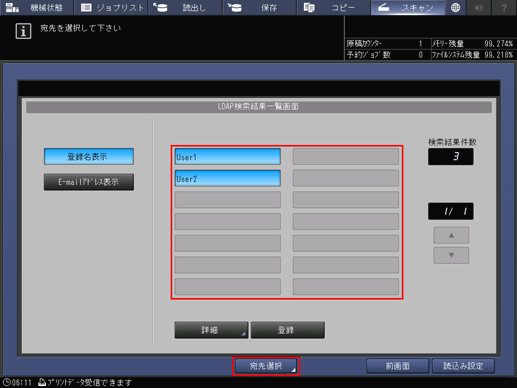Viewport: 517px width, 388px height.
Task: Open the 機械状態 machine status tab
Action: [x=36, y=7]
